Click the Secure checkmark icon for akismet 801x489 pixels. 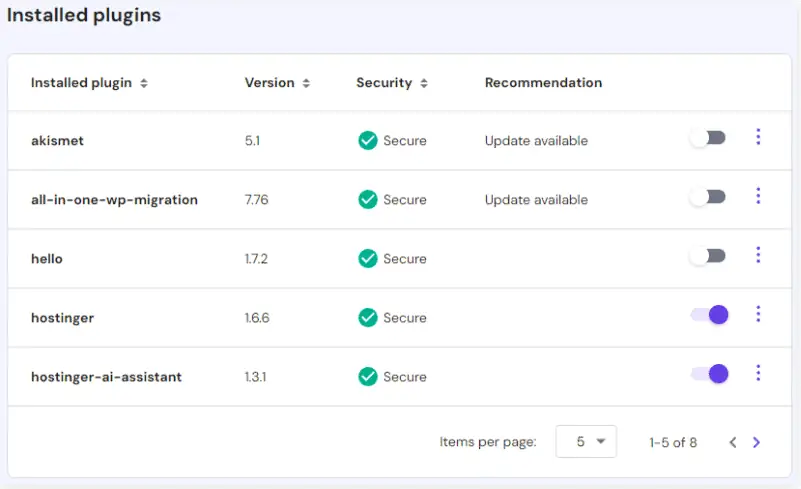coord(368,141)
